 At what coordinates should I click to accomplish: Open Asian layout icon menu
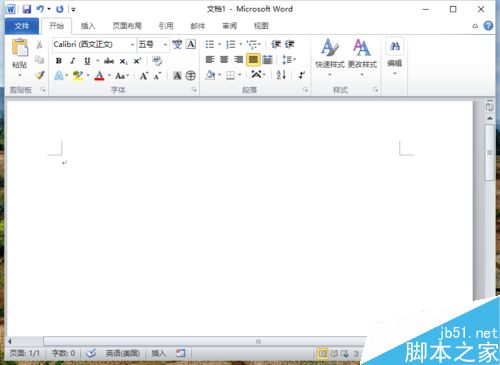click(x=256, y=75)
